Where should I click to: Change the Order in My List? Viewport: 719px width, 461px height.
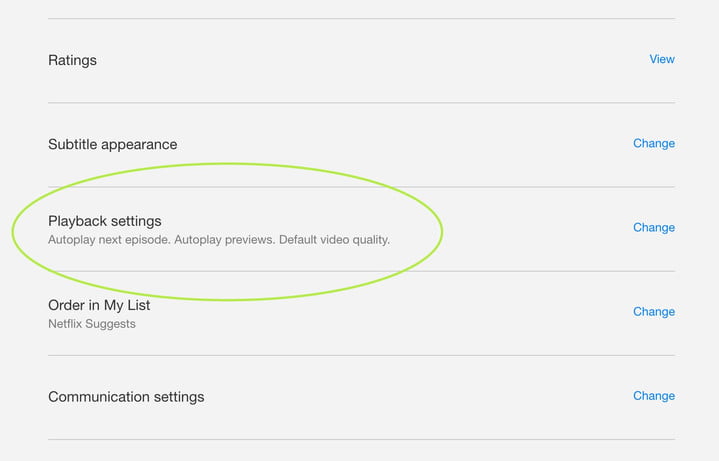[x=653, y=311]
